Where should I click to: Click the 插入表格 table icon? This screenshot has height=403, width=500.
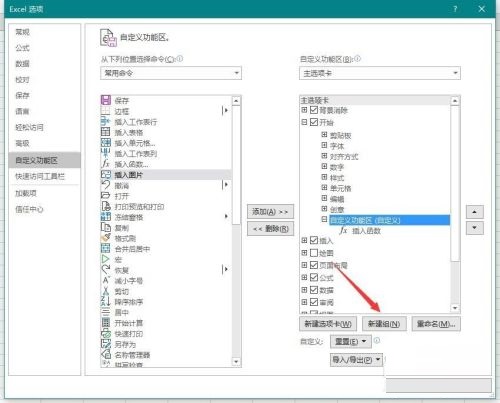click(x=106, y=132)
